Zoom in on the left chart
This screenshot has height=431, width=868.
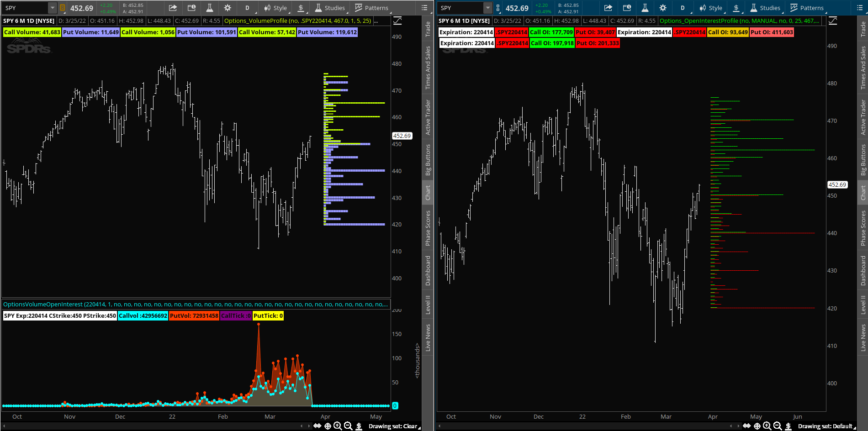(338, 426)
